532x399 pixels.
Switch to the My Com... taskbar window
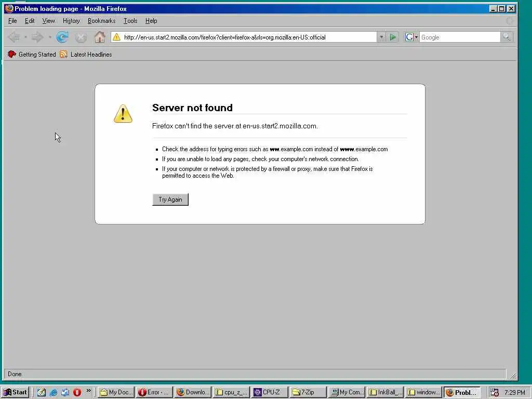(347, 392)
